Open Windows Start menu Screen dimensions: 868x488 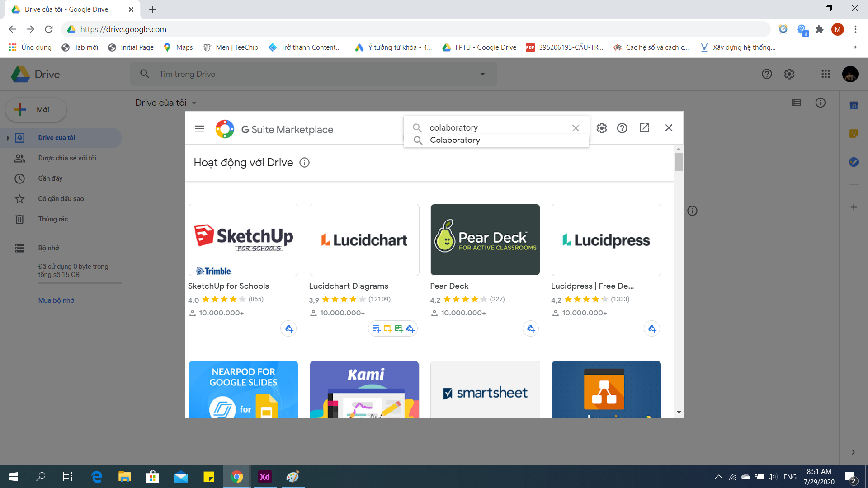[14, 477]
